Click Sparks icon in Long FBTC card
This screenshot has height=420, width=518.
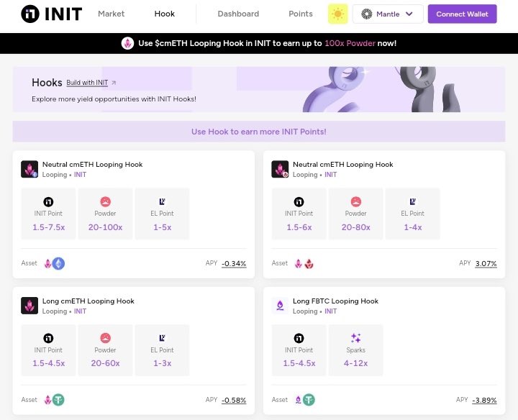click(355, 338)
